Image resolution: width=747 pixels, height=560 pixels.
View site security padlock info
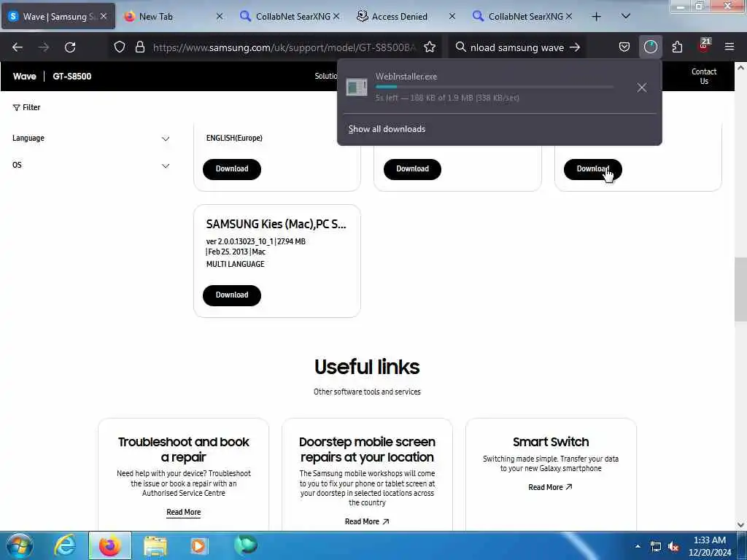click(139, 47)
